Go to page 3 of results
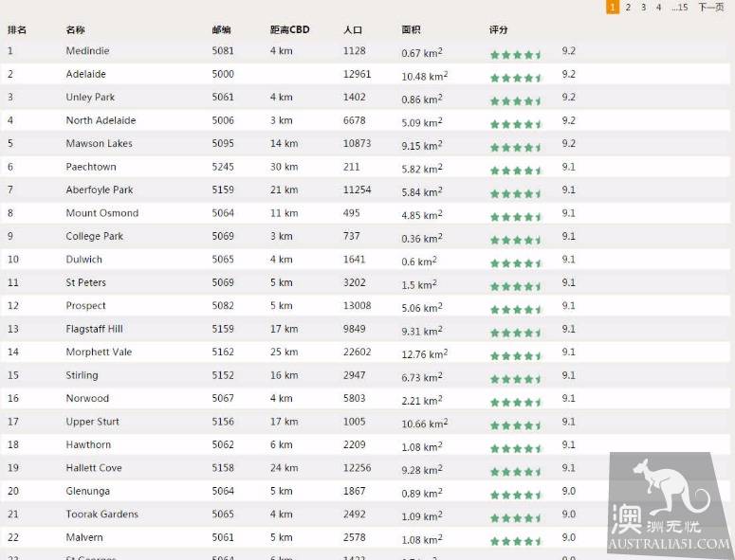Screen dimensions: 735x560 click(643, 7)
